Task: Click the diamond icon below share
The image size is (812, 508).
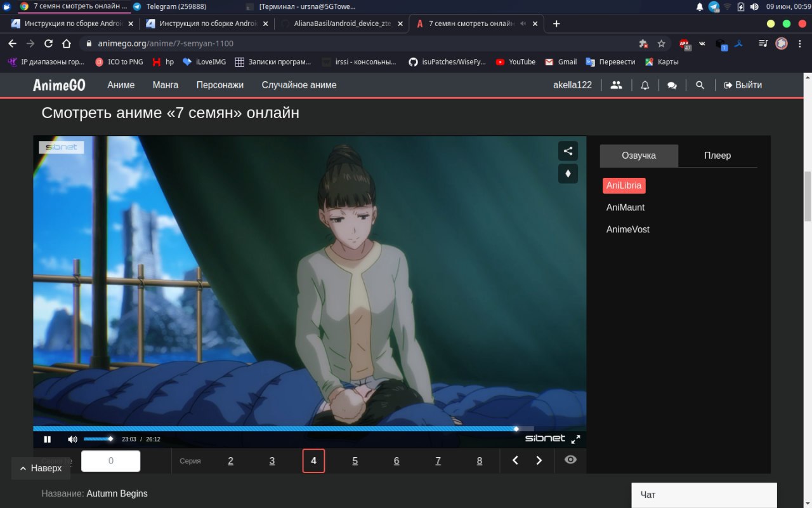Action: [x=568, y=173]
